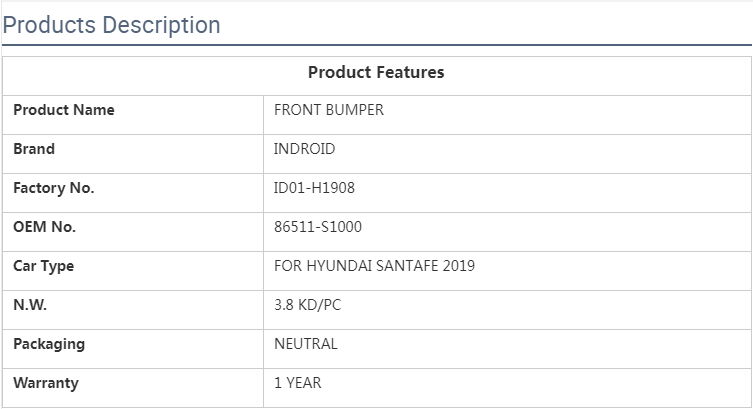
Task: Click the 3.8 KD/PC weight value
Action: coord(307,305)
